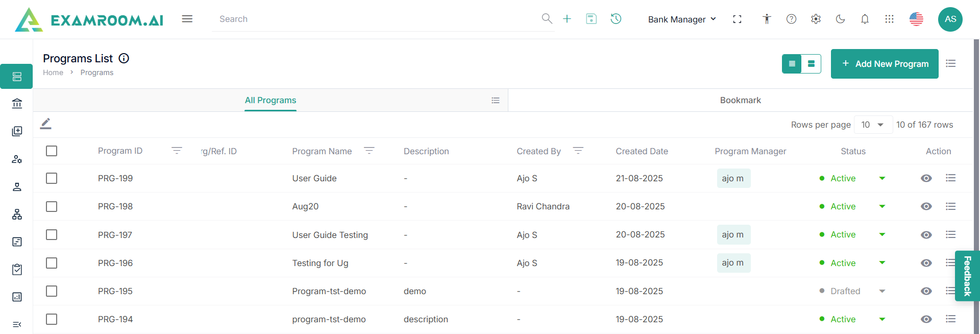Switch to the Bookmark tab

click(x=740, y=100)
